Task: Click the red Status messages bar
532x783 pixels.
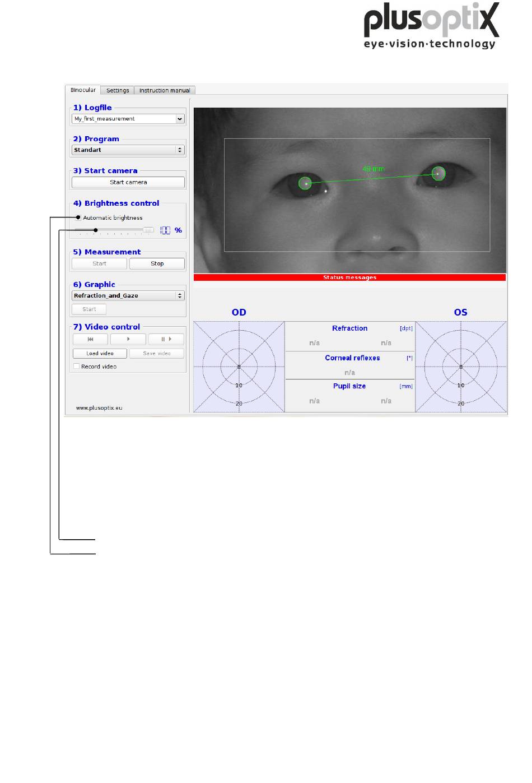Action: click(349, 277)
